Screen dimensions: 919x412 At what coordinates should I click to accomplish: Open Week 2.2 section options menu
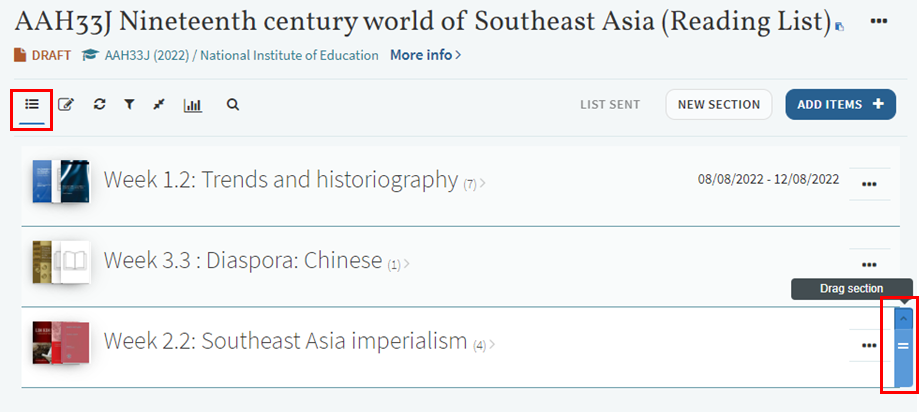868,345
